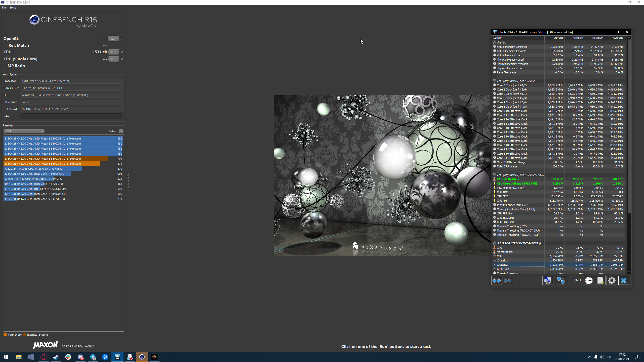Open the ranking CPU dropdown
The image size is (644, 362).
pos(24,131)
